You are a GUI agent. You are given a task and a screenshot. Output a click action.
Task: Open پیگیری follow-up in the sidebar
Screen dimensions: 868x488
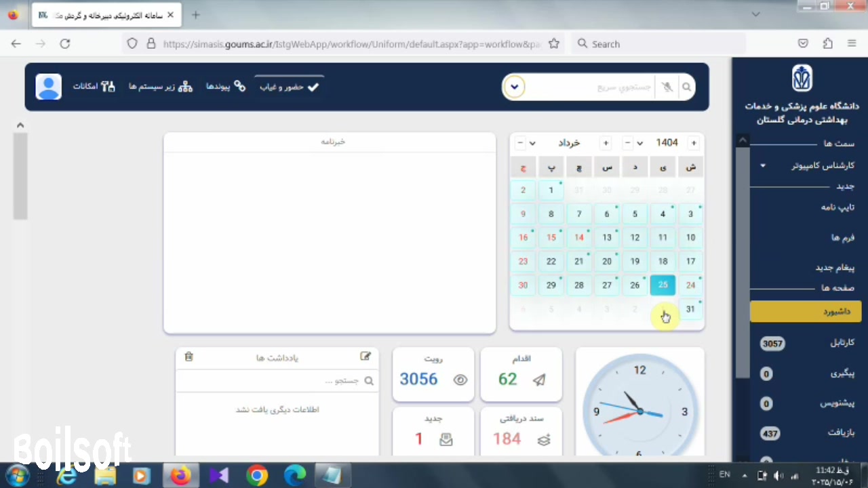point(807,373)
